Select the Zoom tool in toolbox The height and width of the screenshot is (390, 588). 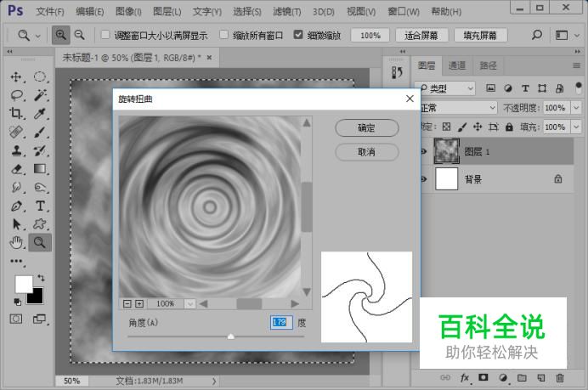pyautogui.click(x=40, y=243)
